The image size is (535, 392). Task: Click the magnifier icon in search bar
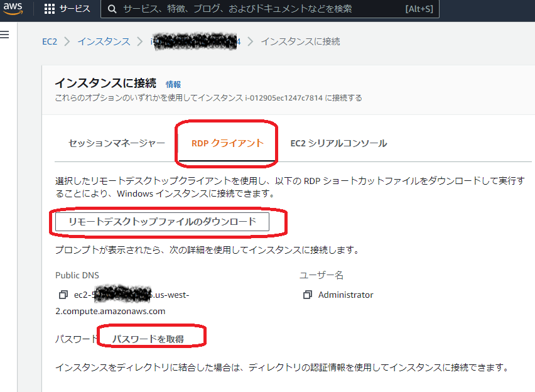(x=112, y=9)
